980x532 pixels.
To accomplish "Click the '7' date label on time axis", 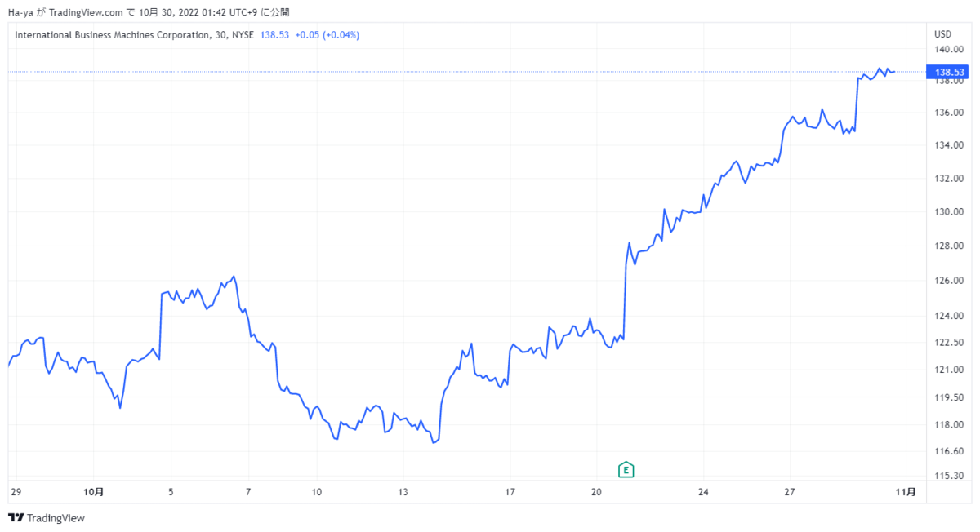I will (247, 492).
